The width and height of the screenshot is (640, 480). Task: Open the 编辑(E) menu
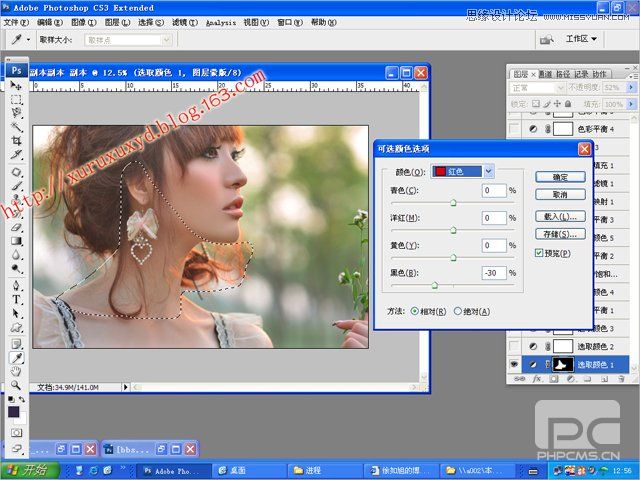point(50,22)
